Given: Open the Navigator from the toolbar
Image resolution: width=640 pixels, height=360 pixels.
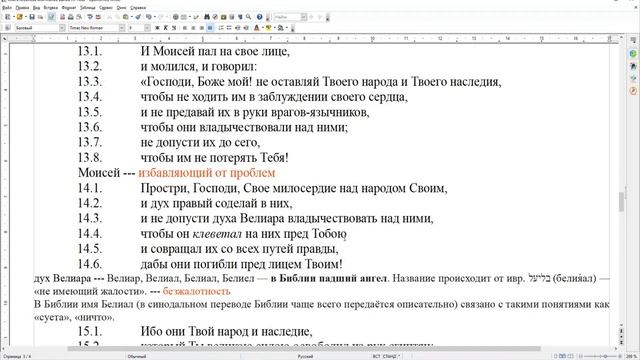Looking at the screenshot, I should click(x=215, y=17).
